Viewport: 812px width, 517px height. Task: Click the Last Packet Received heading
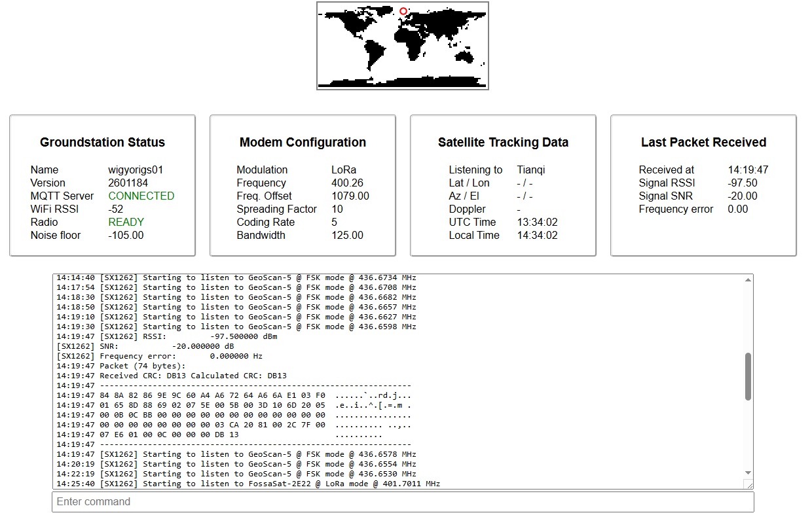click(703, 142)
